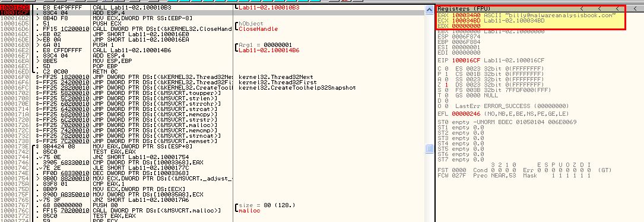Screen dimensions: 644x222
Task: Select the CALL KERNEL32.CloseHandle instruction
Action: tap(162, 29)
